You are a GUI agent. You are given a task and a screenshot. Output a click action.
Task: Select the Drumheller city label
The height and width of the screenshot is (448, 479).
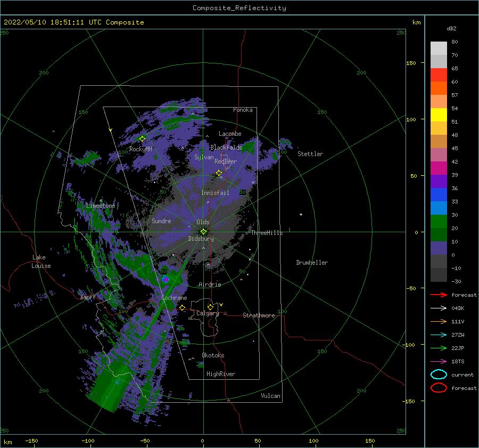(x=312, y=263)
